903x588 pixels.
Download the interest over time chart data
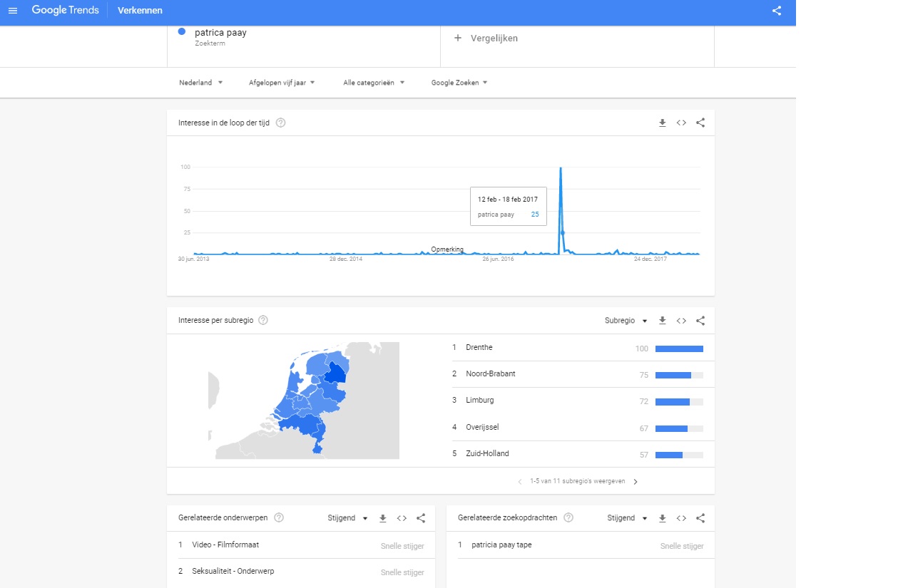pyautogui.click(x=662, y=123)
